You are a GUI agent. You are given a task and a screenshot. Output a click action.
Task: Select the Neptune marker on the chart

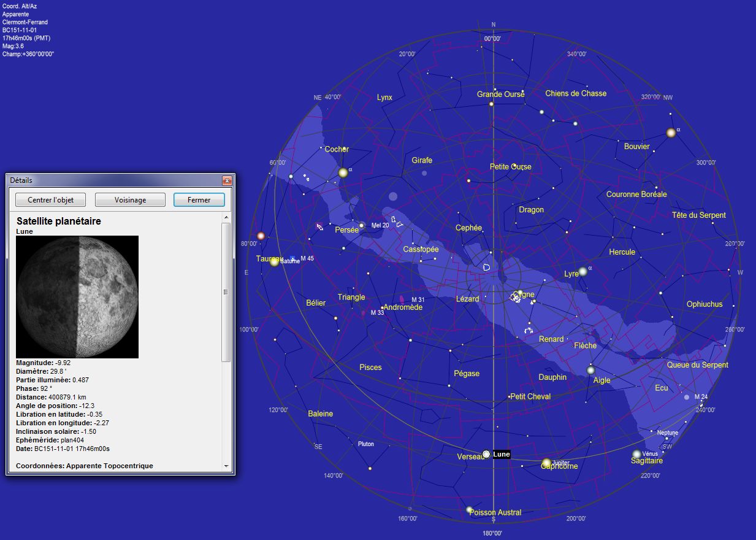[x=666, y=438]
